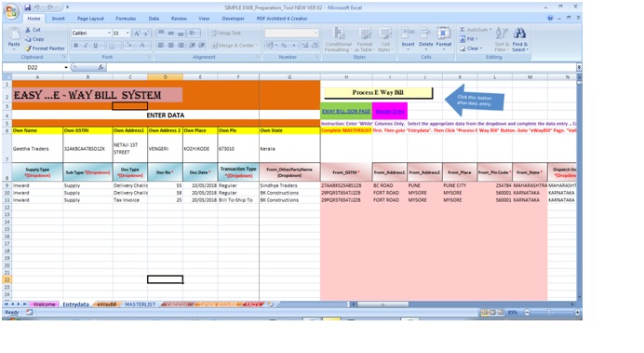Screen dimensions: 644x353
Task: Click the Process E Way Bill button
Action: click(378, 93)
